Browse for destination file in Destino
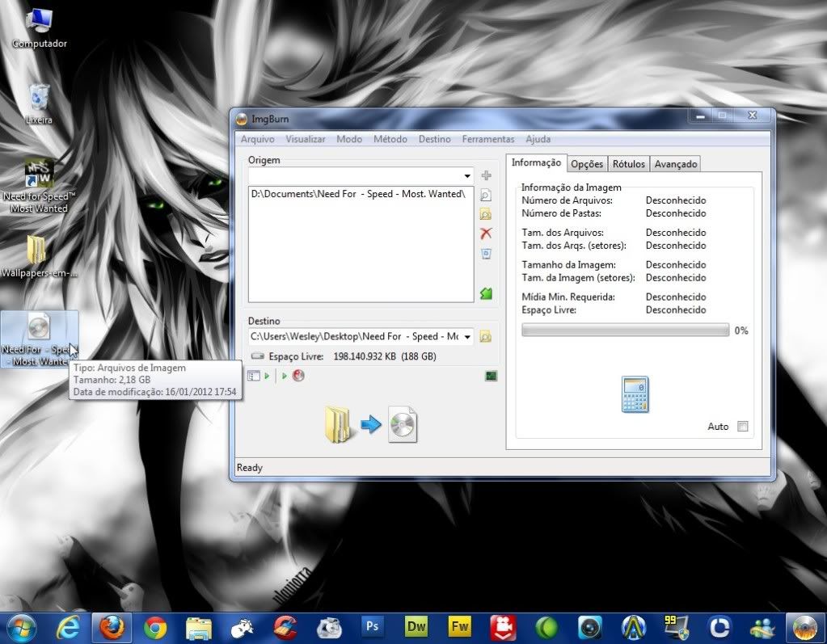 click(486, 337)
